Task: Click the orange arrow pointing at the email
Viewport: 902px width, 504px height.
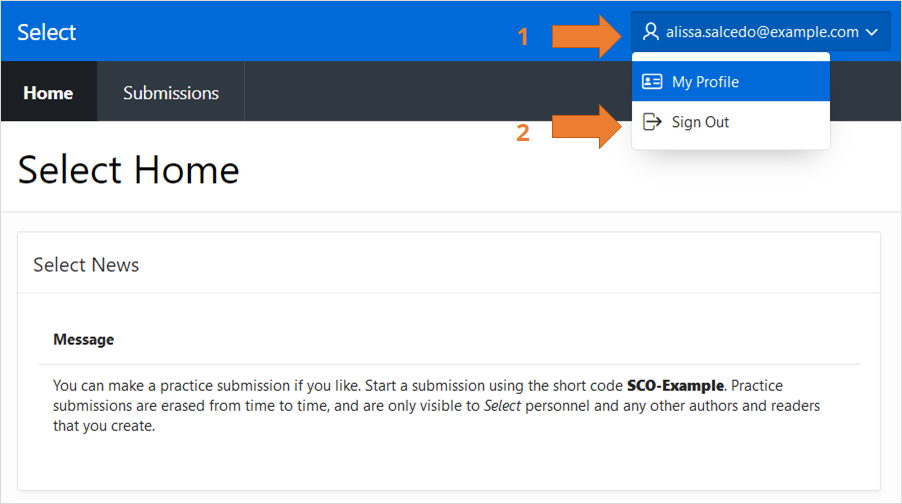Action: (x=587, y=36)
